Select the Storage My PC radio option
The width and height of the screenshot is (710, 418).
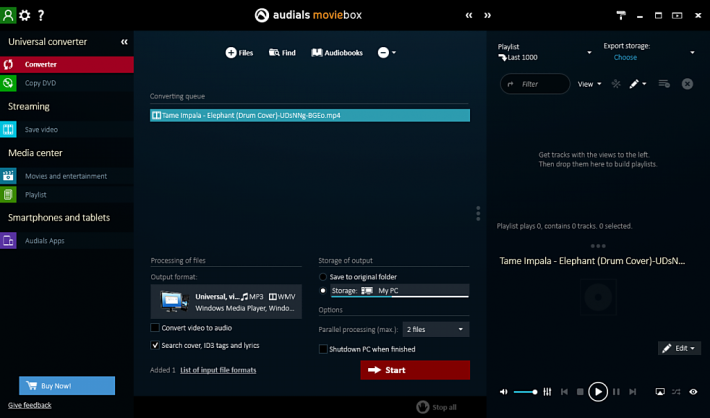[322, 291]
